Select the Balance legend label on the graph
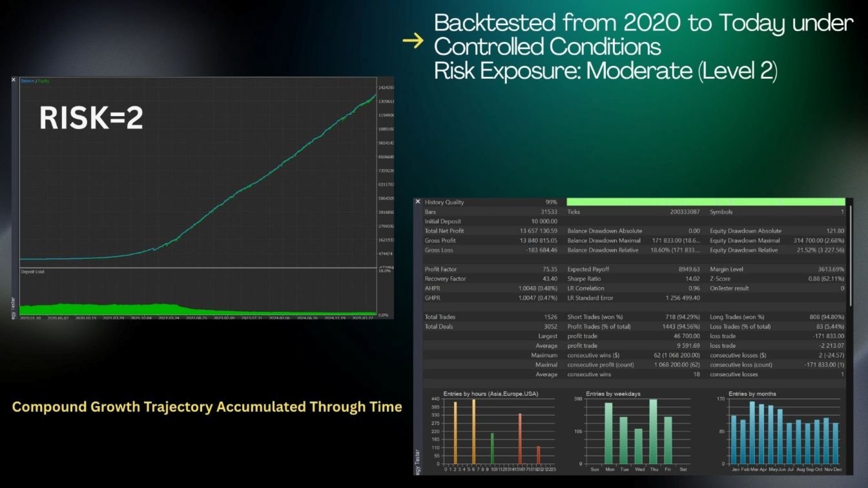868x488 pixels. (28, 81)
